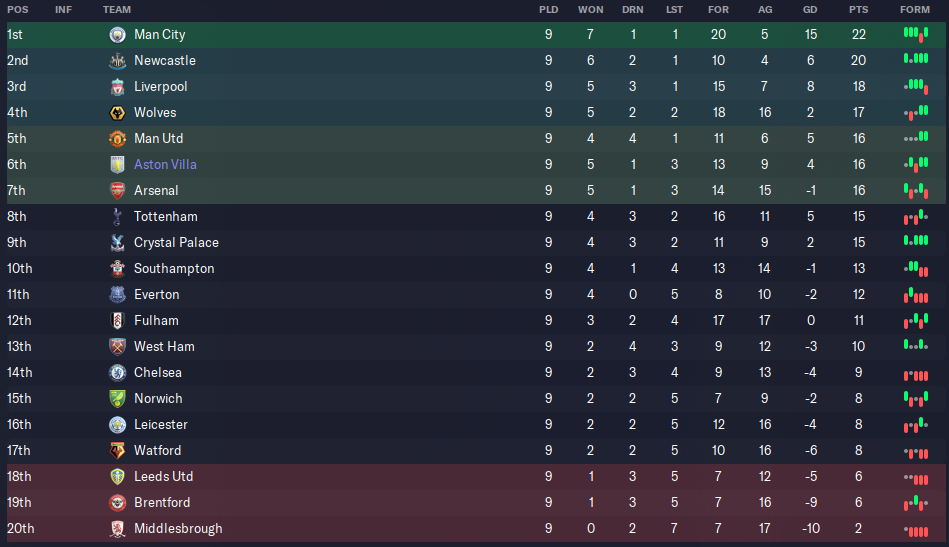Click the FORM column header

click(x=915, y=10)
